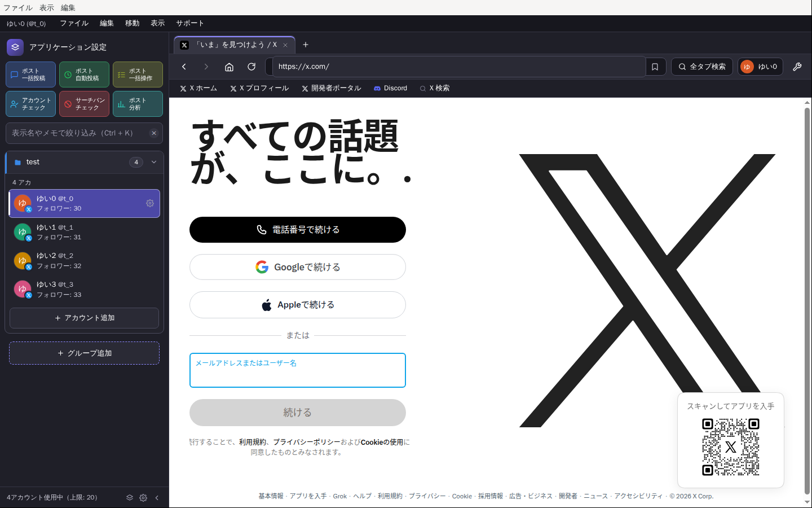The image size is (812, 508).
Task: Open footer アクセシビリティ link
Action: [x=638, y=496]
